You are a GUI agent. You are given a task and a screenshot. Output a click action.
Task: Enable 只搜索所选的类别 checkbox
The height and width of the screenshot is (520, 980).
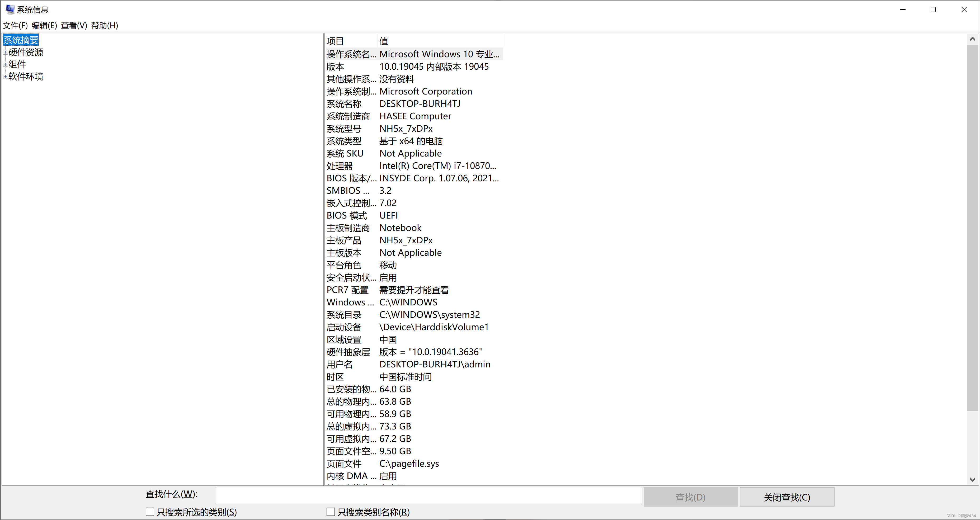pyautogui.click(x=150, y=512)
